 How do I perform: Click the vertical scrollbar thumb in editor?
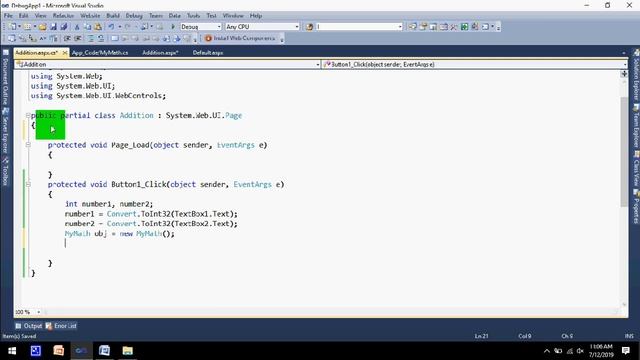[624, 152]
